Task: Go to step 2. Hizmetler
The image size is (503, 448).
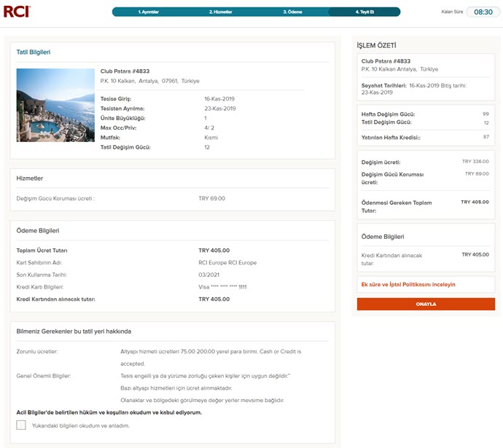Action: click(221, 12)
